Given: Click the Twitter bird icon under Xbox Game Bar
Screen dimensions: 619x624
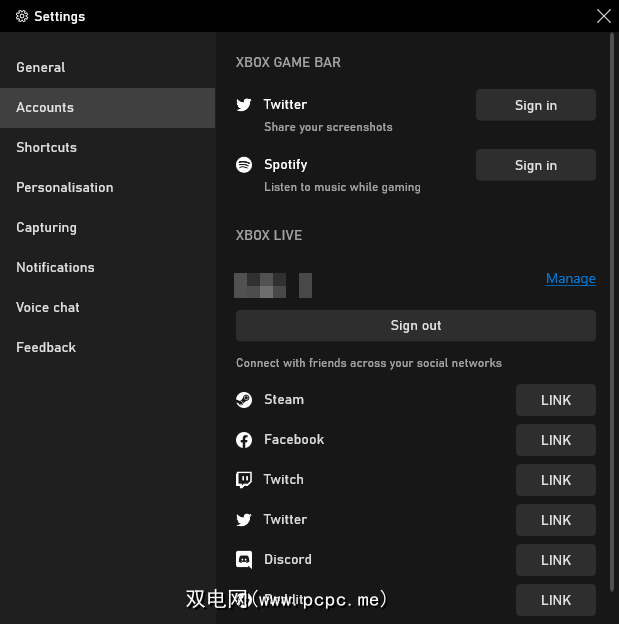Looking at the screenshot, I should coord(244,105).
